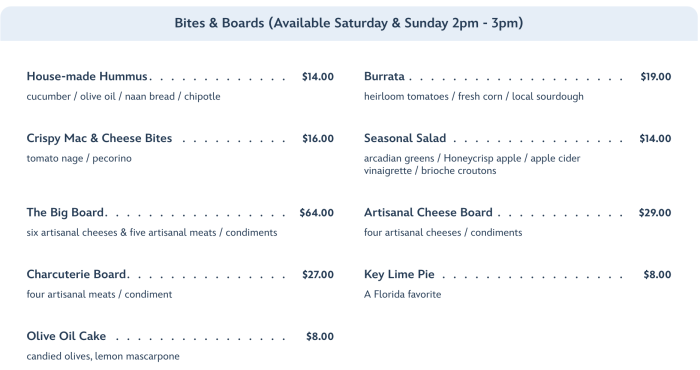Click the Bites & Boards section header
The height and width of the screenshot is (370, 700).
click(x=349, y=23)
